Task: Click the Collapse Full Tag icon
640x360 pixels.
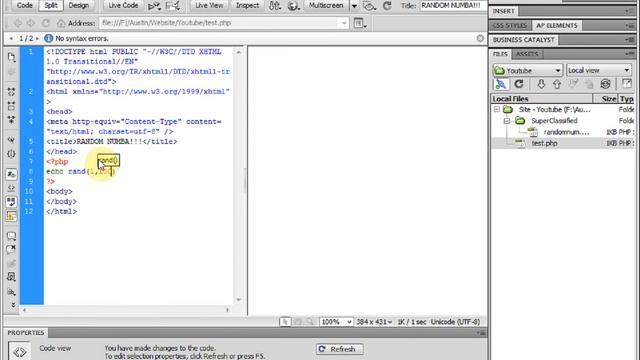Action: pyautogui.click(x=11, y=92)
